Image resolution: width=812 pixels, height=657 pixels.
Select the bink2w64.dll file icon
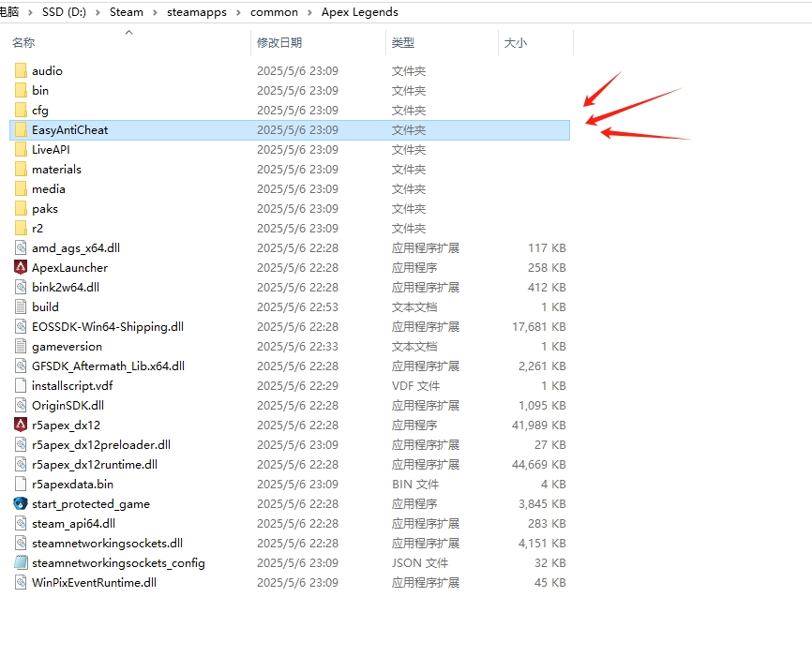coord(21,288)
